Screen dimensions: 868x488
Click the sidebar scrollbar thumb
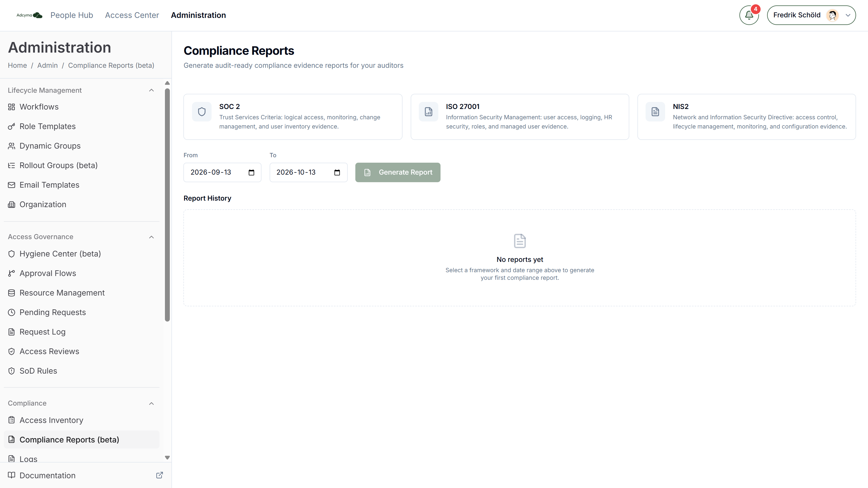167,205
